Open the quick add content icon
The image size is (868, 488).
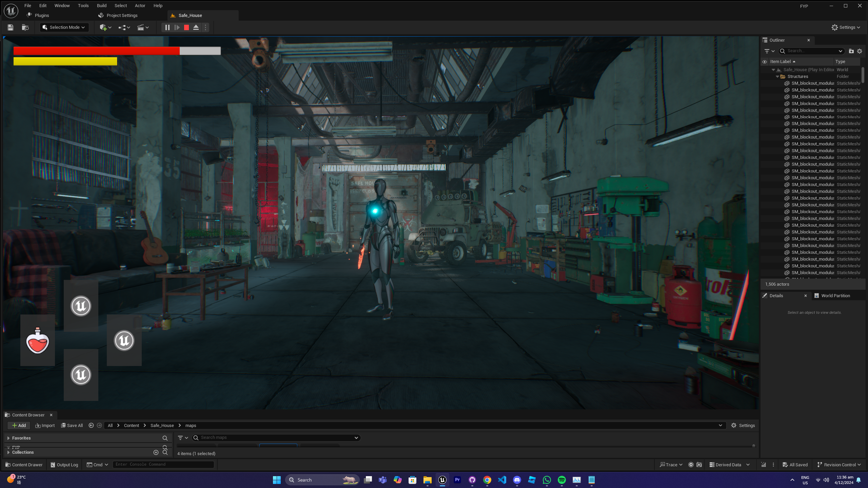point(105,27)
